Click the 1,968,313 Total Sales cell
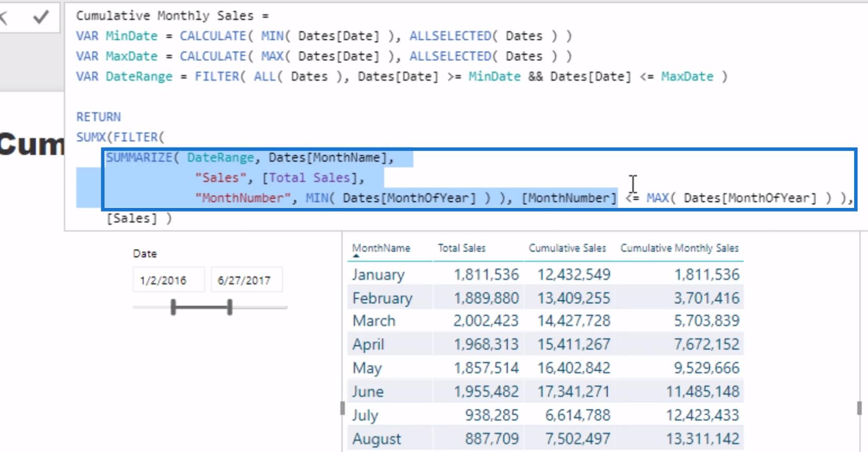Image resolution: width=868 pixels, height=452 pixels. point(486,344)
